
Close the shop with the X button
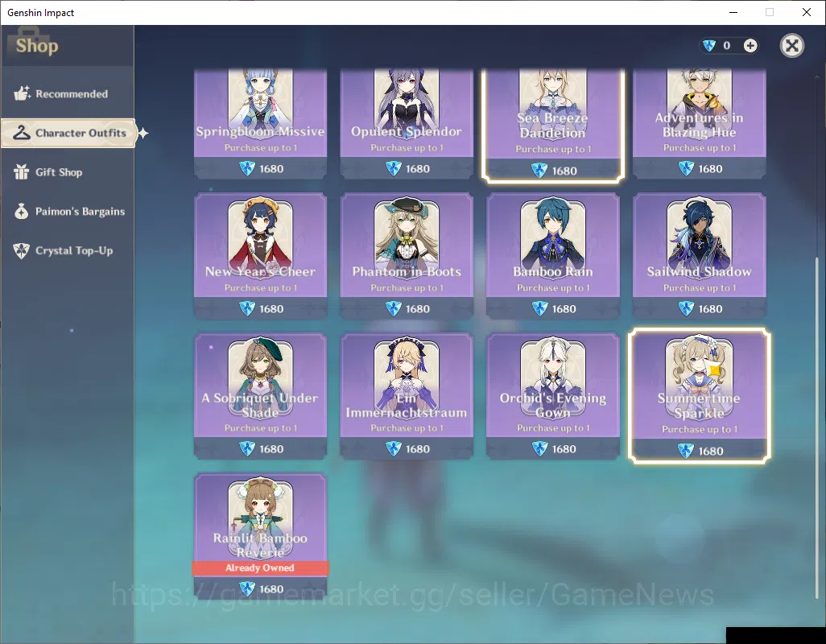tap(791, 46)
